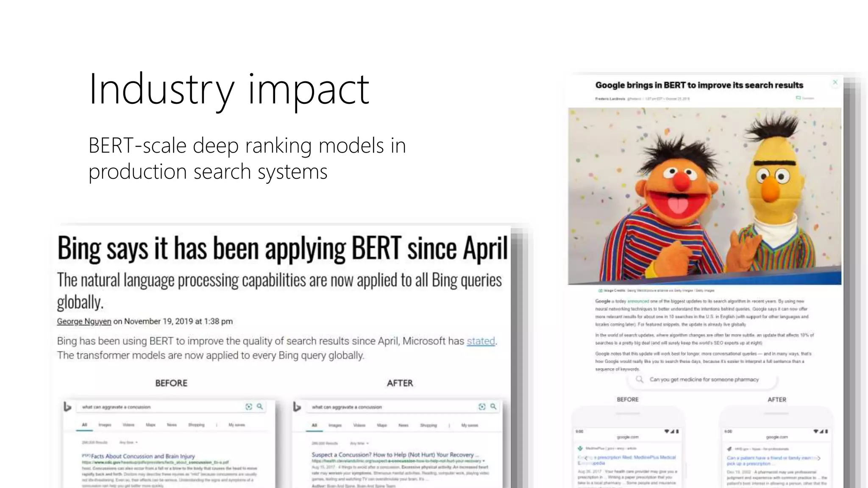Image resolution: width=868 pixels, height=488 pixels.
Task: Click the 'BERT-scale deep ranking models' subtitle
Action: [247, 158]
